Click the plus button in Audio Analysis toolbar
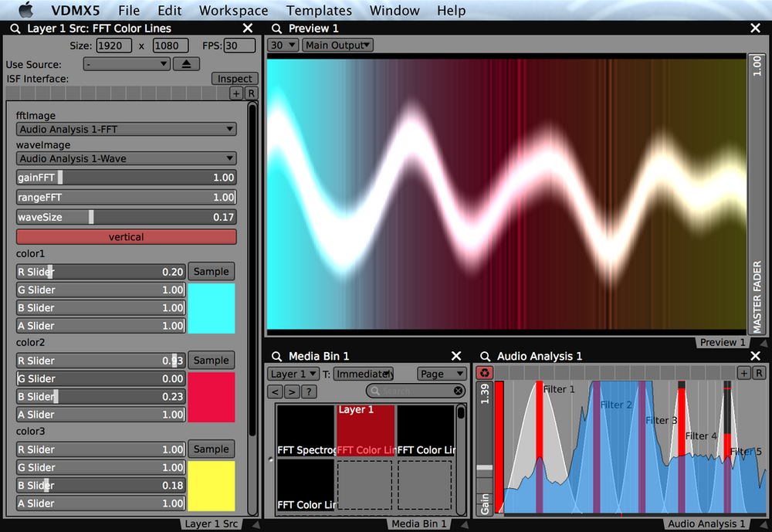The width and height of the screenshot is (772, 532). (x=744, y=373)
